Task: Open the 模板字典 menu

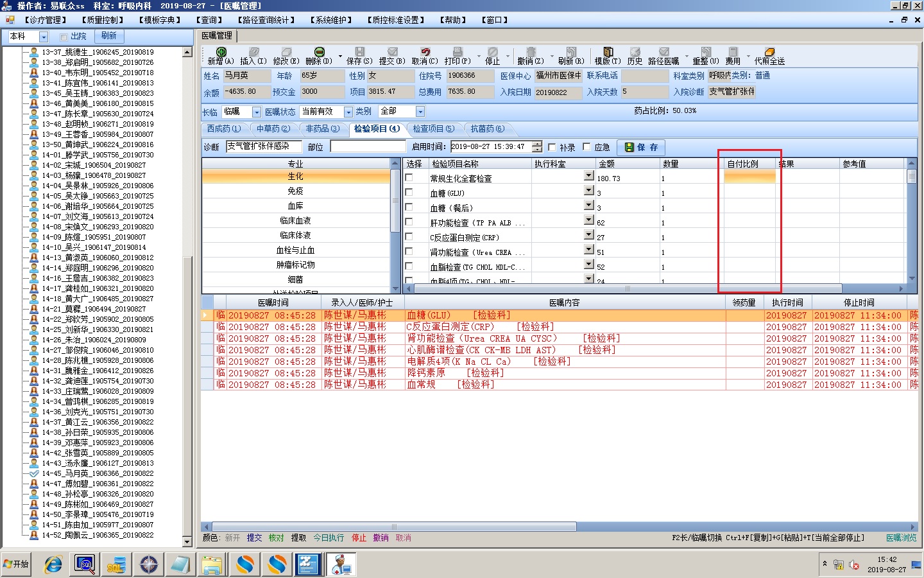Action: [x=160, y=20]
